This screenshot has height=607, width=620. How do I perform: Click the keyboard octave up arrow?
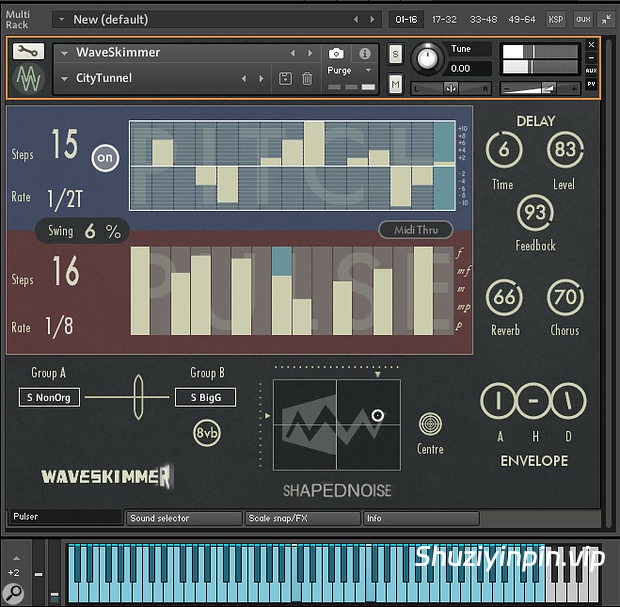pyautogui.click(x=16, y=558)
